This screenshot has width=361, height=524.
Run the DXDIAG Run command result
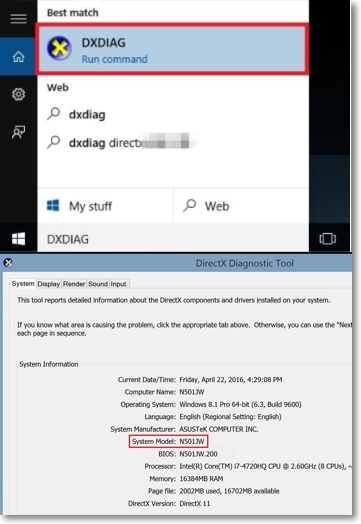tap(172, 49)
